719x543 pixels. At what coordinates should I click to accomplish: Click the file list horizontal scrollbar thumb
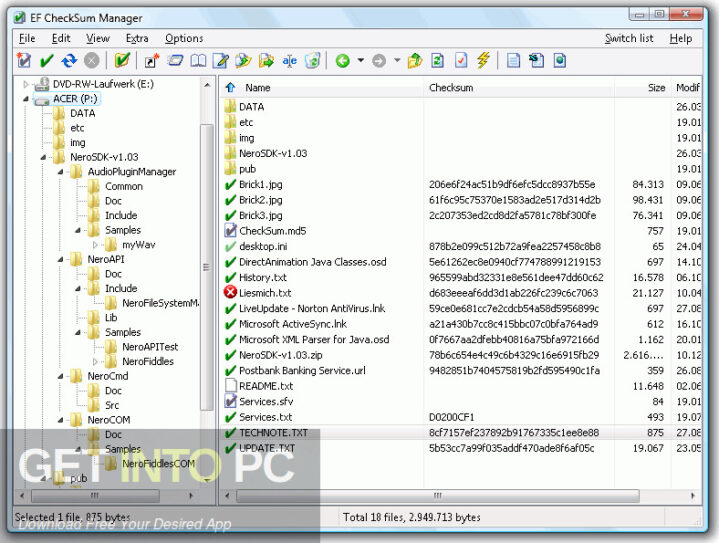pyautogui.click(x=438, y=495)
